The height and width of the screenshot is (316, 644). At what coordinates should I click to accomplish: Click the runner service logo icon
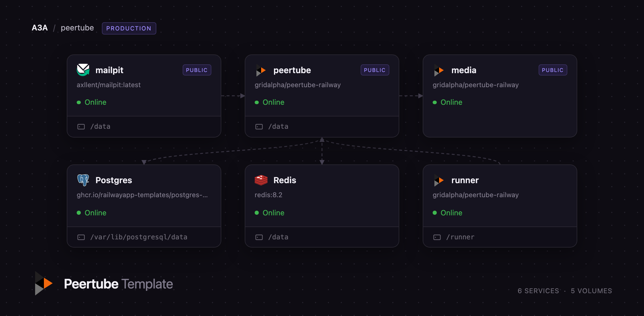click(x=439, y=180)
